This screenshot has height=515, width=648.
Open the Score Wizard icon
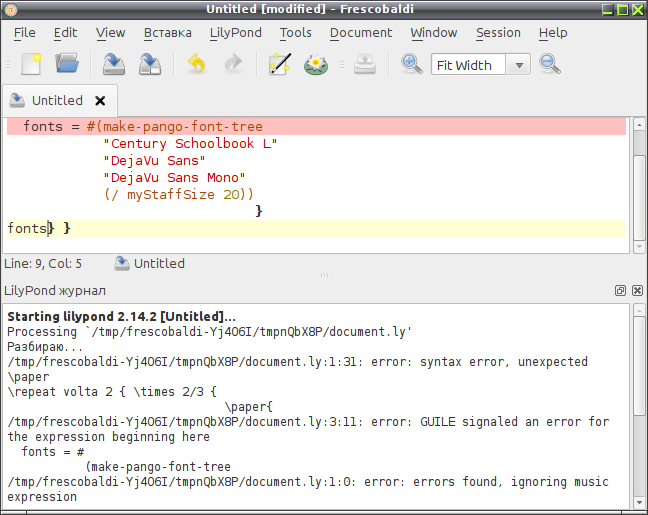pos(280,64)
